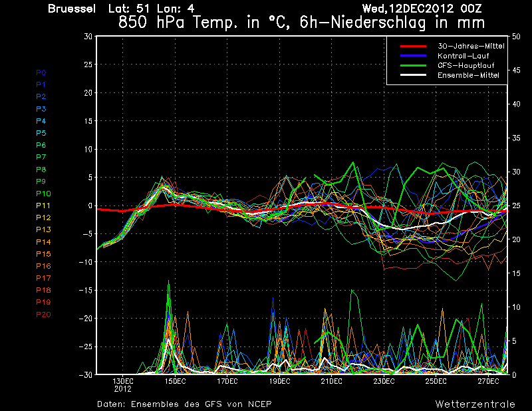Click the 19DEC date axis label
This screenshot has width=532, height=411.
coord(279,382)
